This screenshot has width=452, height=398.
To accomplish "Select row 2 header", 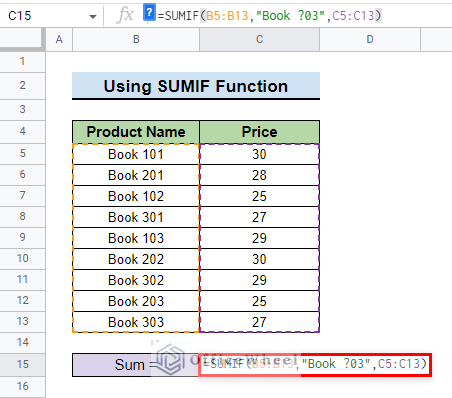I will click(22, 86).
